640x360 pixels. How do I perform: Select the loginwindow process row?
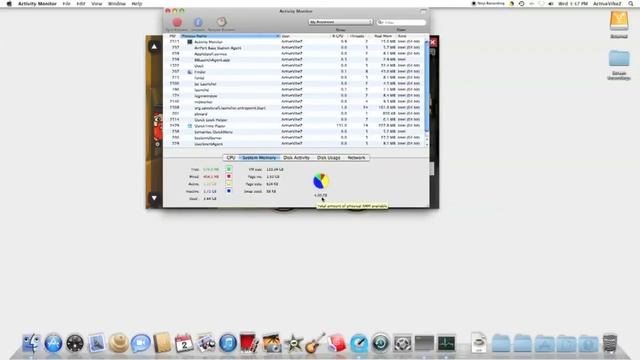[x=294, y=96]
